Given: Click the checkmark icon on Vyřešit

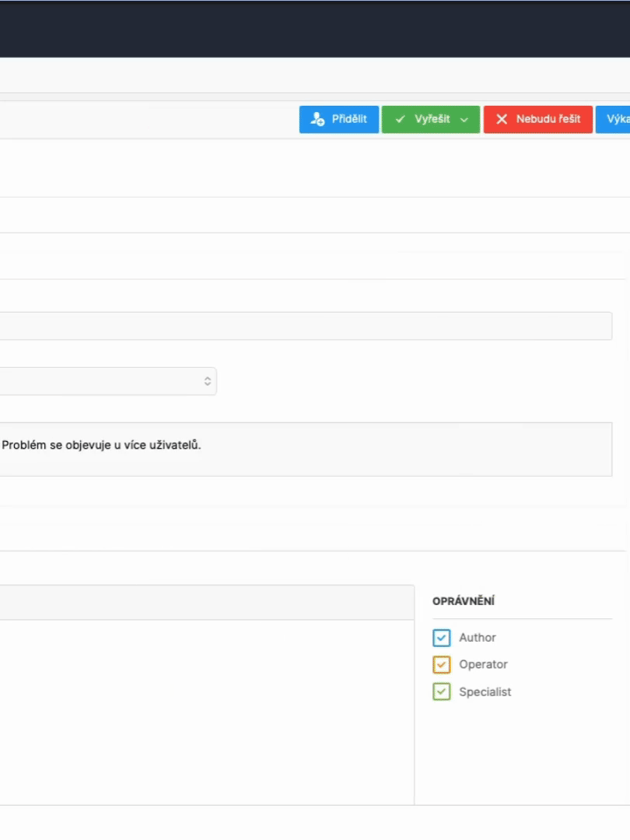Looking at the screenshot, I should pos(400,120).
